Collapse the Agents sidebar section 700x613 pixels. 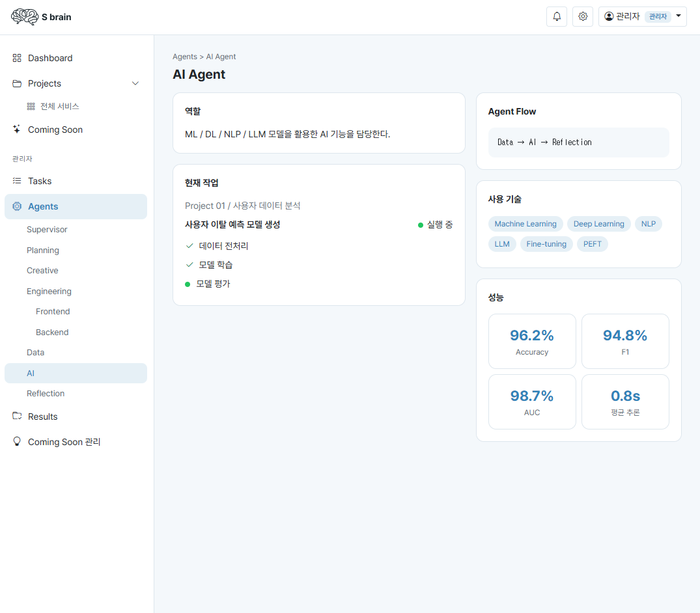pyautogui.click(x=76, y=206)
